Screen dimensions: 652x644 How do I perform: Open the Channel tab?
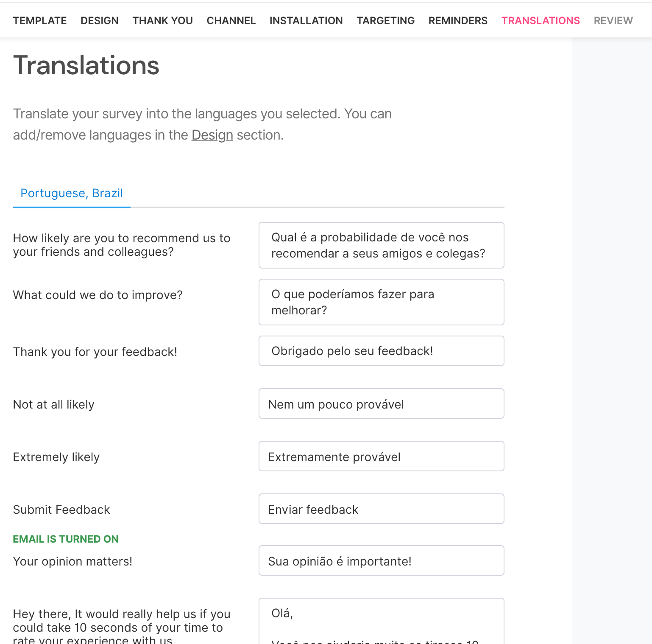coord(231,20)
